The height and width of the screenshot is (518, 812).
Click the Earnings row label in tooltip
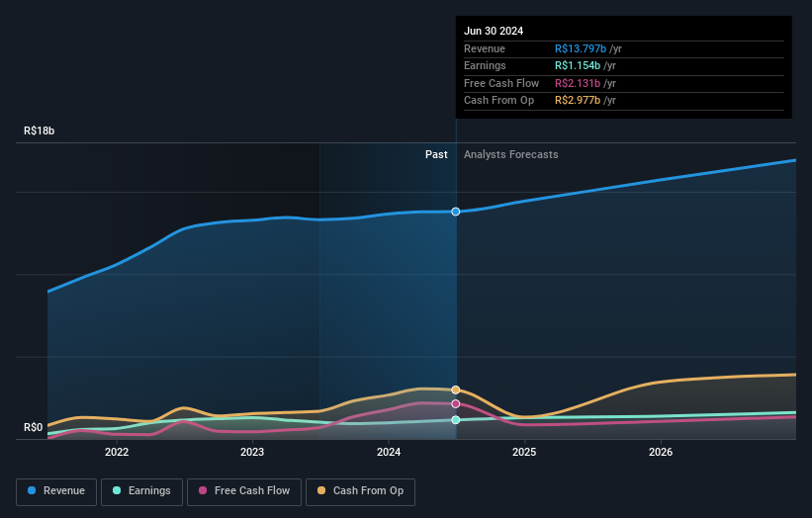coord(485,65)
